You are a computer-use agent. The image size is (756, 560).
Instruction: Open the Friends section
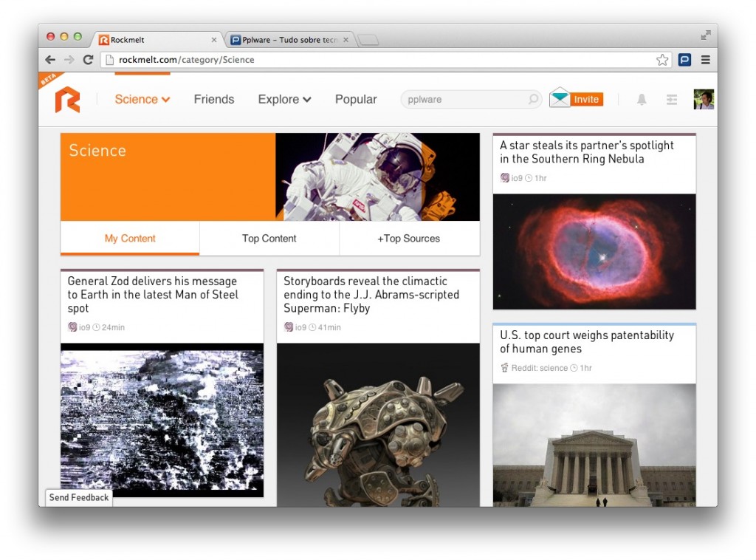coord(214,99)
